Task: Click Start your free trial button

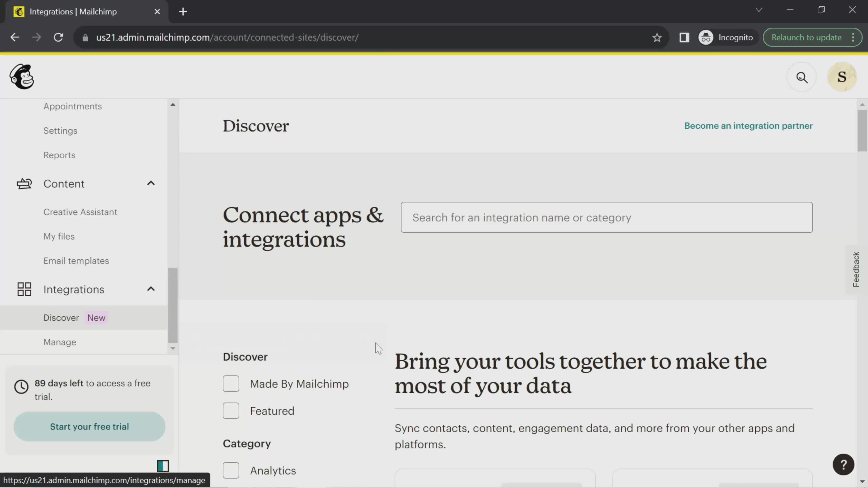Action: pyautogui.click(x=89, y=426)
